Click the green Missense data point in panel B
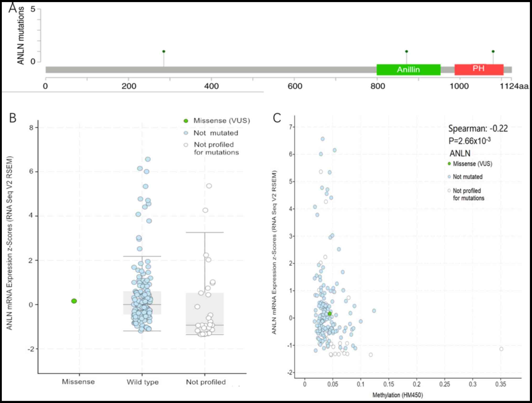532x403 pixels. (74, 301)
